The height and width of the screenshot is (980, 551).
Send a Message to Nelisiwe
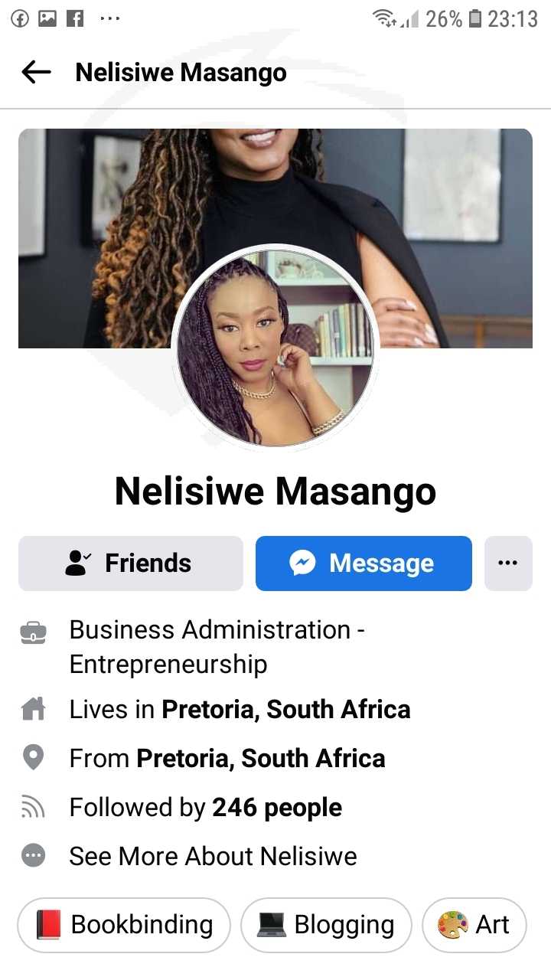click(364, 563)
